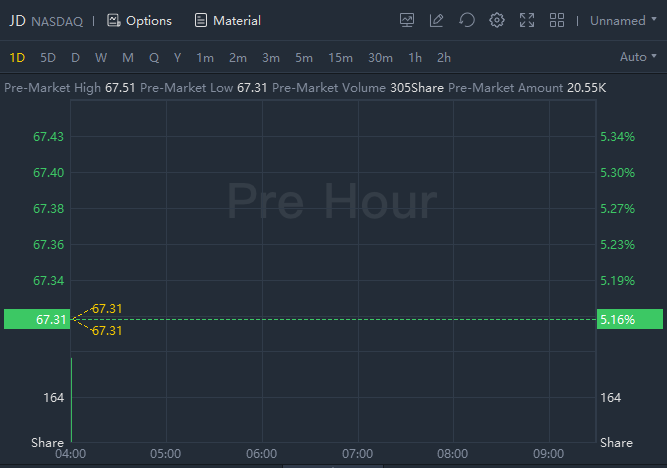Screen dimensions: 667x468
Task: Choose the 1h interval
Action: [x=415, y=57]
